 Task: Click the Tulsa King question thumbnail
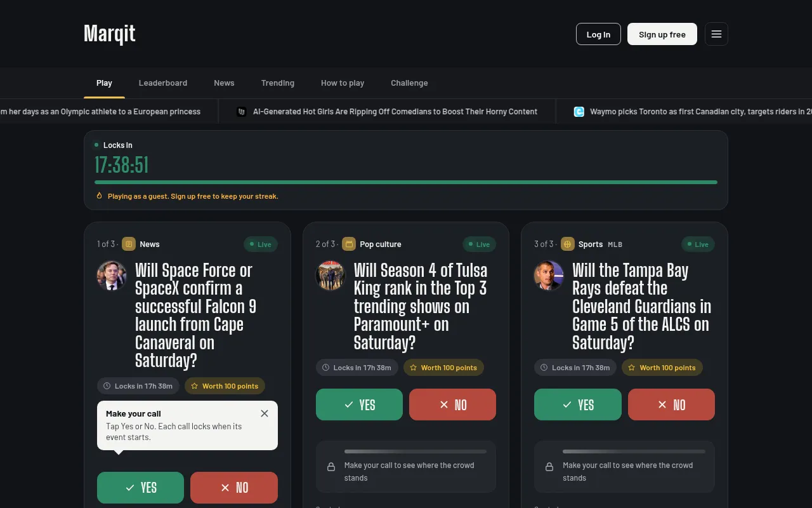tap(331, 276)
